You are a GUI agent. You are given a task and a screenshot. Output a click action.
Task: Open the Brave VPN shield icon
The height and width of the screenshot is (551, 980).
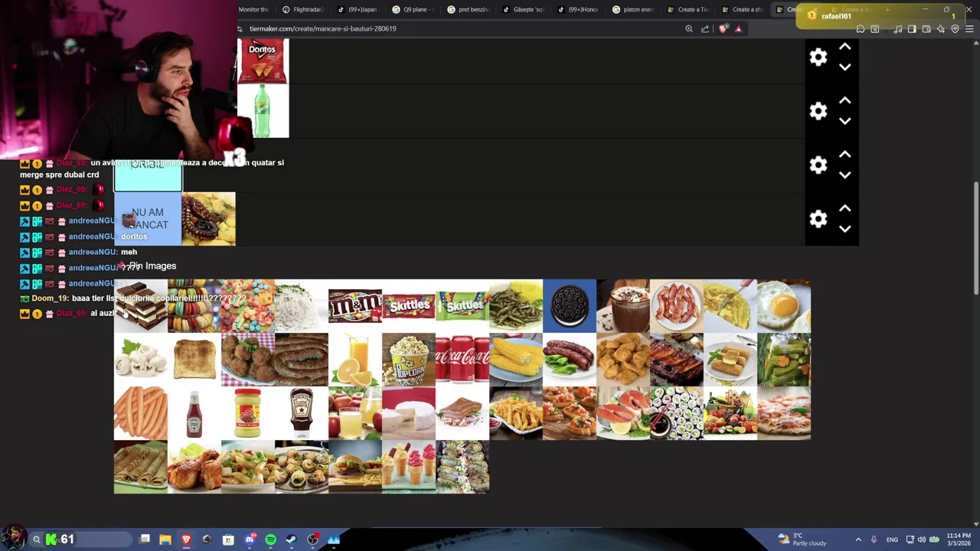tap(955, 29)
